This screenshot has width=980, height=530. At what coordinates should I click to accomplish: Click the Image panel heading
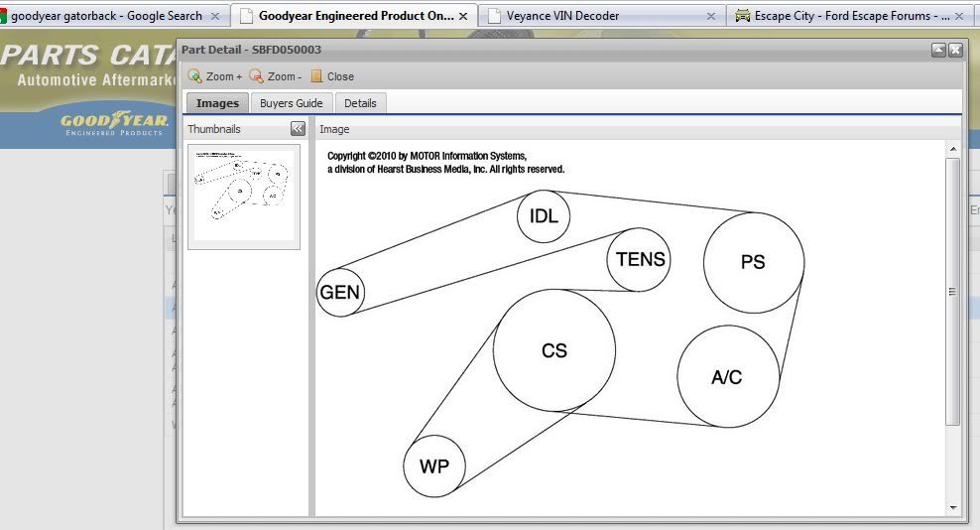tap(334, 129)
